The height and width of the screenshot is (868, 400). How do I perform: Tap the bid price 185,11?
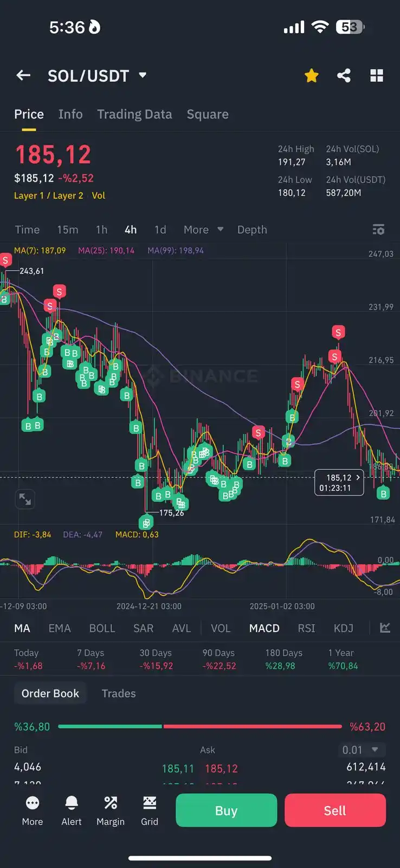click(x=178, y=769)
